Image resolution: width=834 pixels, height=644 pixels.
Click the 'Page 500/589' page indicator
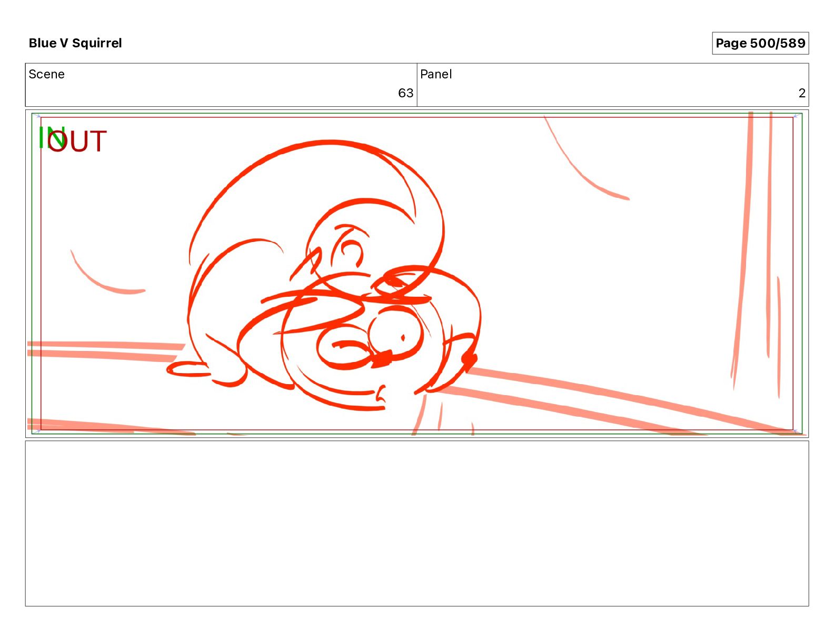[760, 43]
